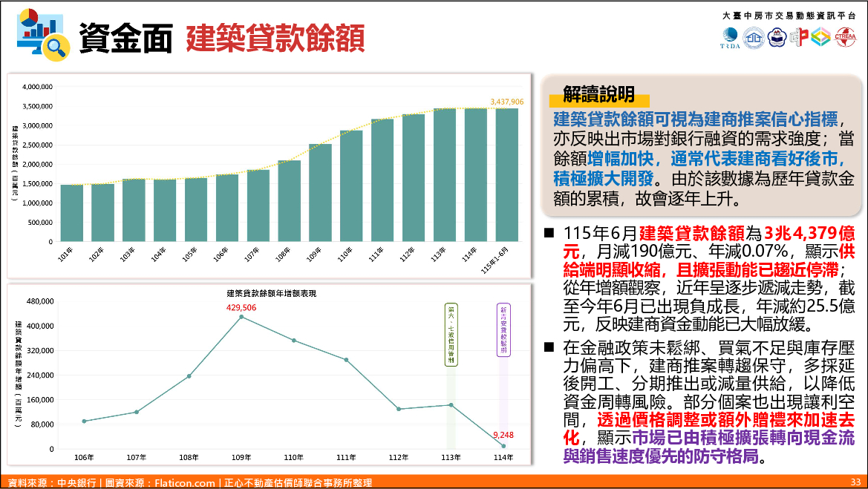Viewport: 868px width, 489px height.
Task: Click the 113年 bar in the balance chart
Action: 445,175
